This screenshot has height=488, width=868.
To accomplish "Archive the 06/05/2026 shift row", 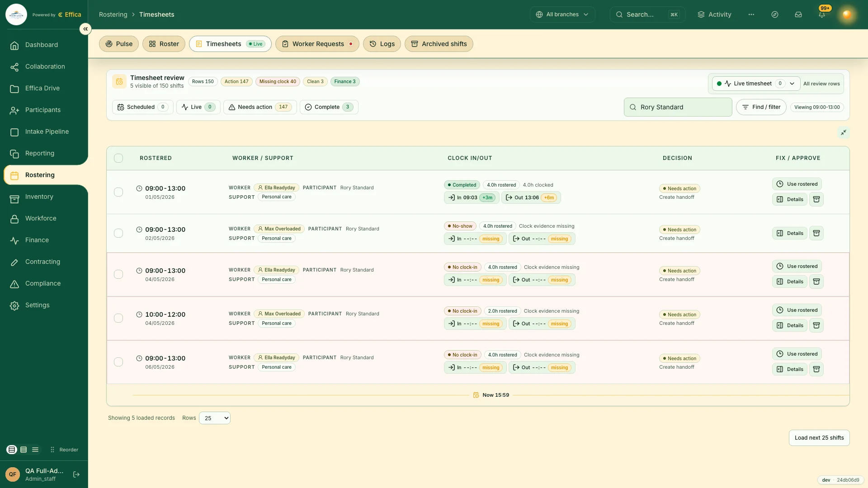I will [x=816, y=369].
